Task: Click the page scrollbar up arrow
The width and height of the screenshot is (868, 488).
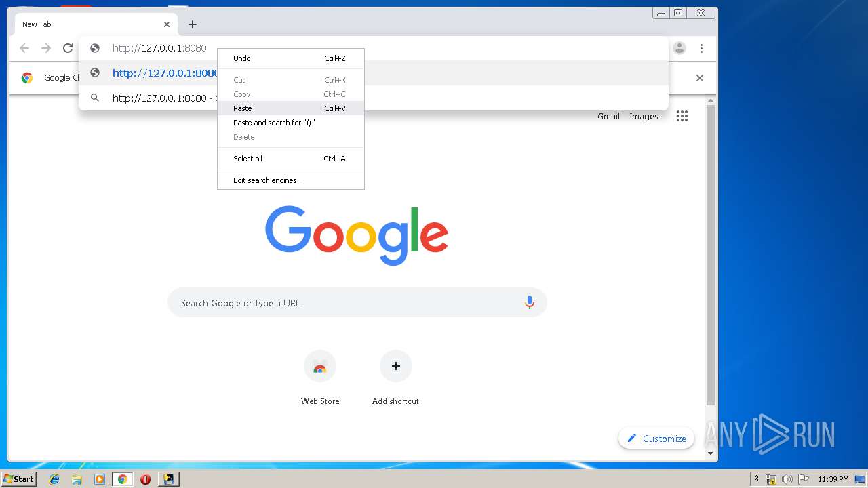Action: 711,100
